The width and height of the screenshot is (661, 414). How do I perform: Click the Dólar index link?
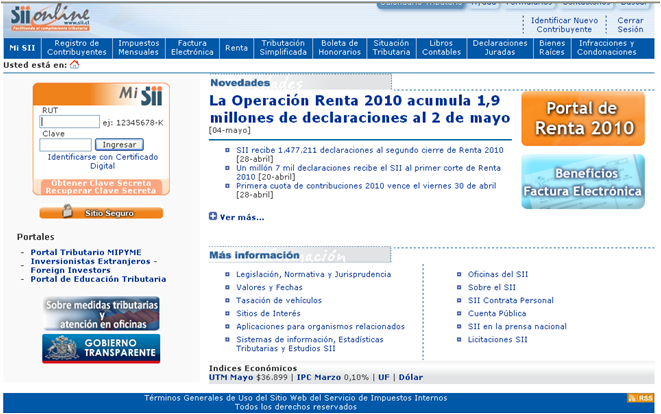click(411, 377)
